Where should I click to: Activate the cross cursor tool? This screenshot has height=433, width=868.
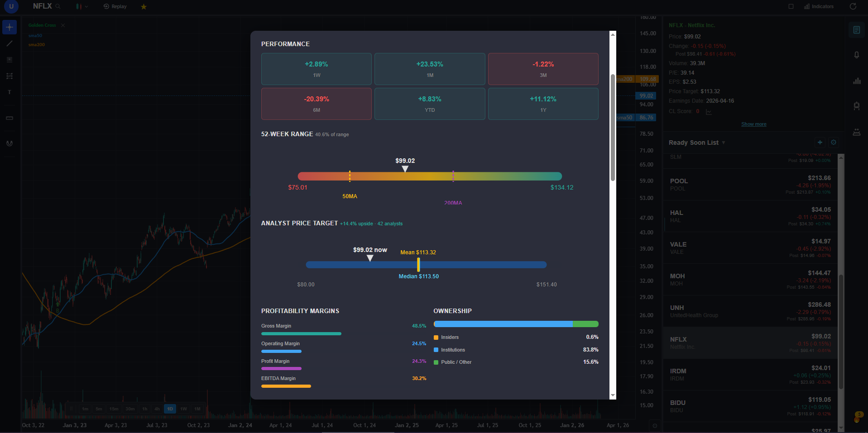(9, 27)
